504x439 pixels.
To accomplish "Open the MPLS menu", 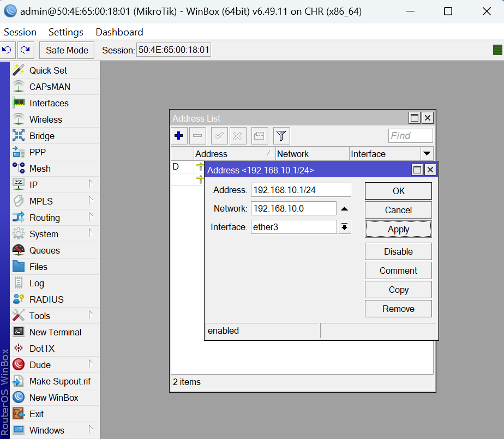I will coord(55,201).
